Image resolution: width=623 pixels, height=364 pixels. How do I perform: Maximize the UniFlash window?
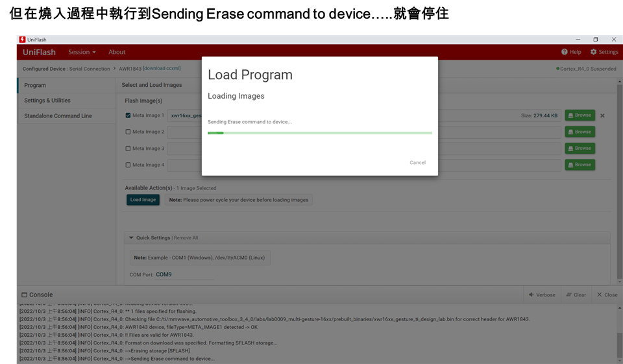coord(596,40)
